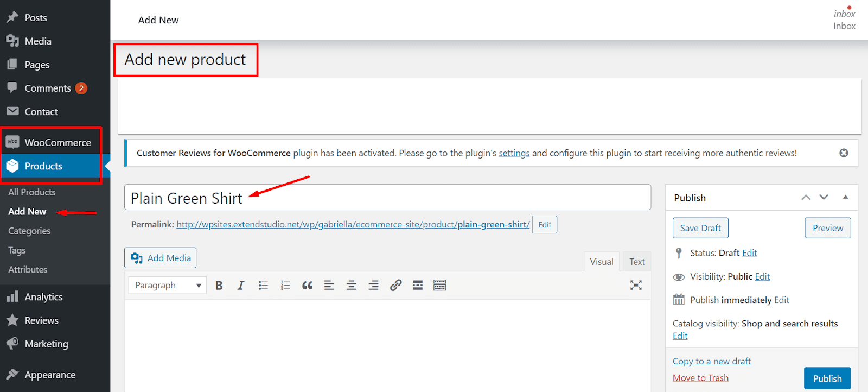The height and width of the screenshot is (392, 868).
Task: Open product Categories
Action: click(29, 231)
